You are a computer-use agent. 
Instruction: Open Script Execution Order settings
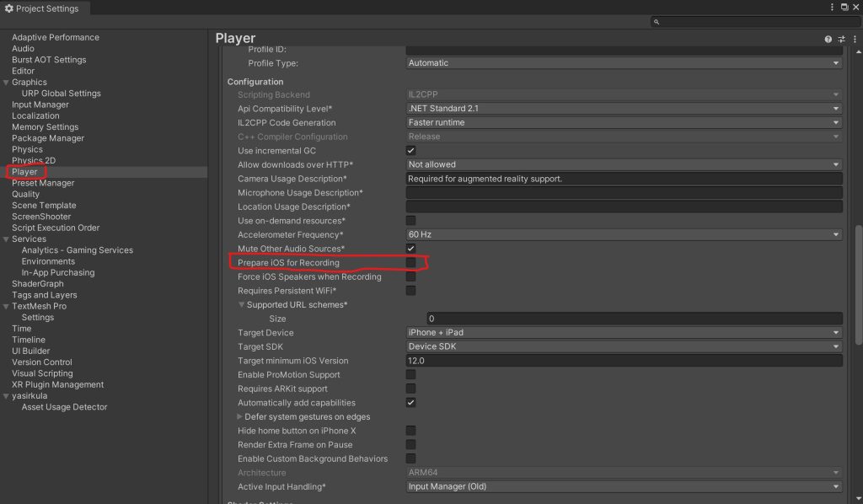56,228
